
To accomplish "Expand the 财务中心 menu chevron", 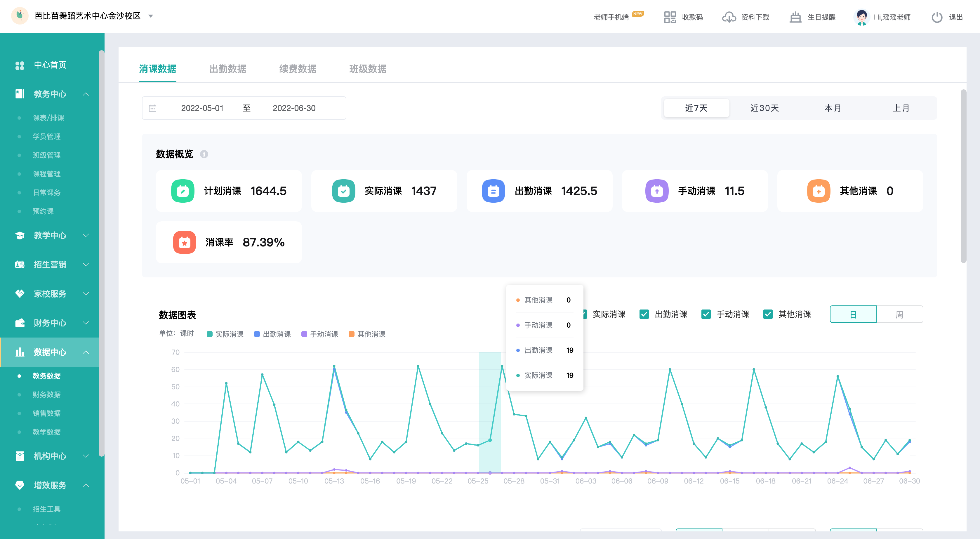I will [x=86, y=323].
